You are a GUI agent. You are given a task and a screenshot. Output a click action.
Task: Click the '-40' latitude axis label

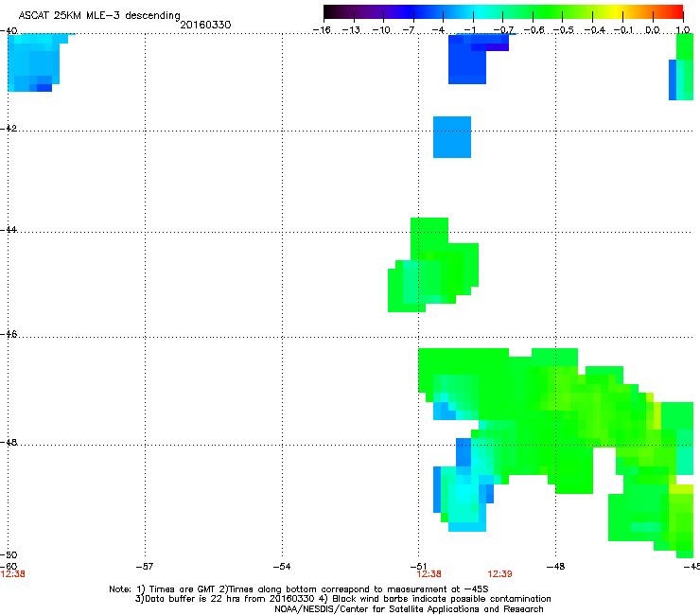coord(9,31)
